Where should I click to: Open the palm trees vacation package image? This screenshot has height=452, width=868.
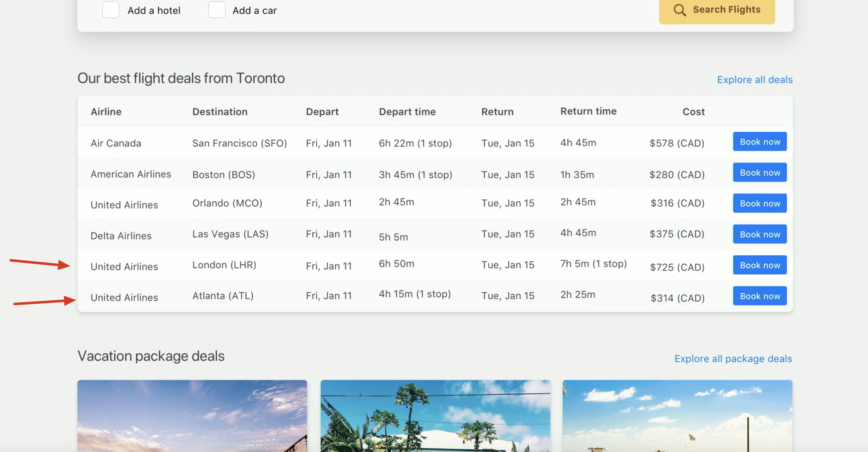435,415
